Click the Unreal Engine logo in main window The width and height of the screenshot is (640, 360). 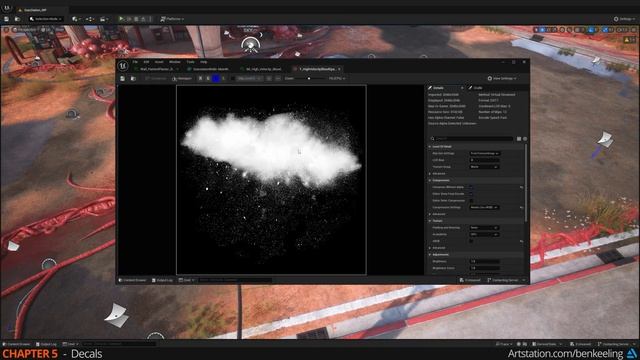[7, 7]
